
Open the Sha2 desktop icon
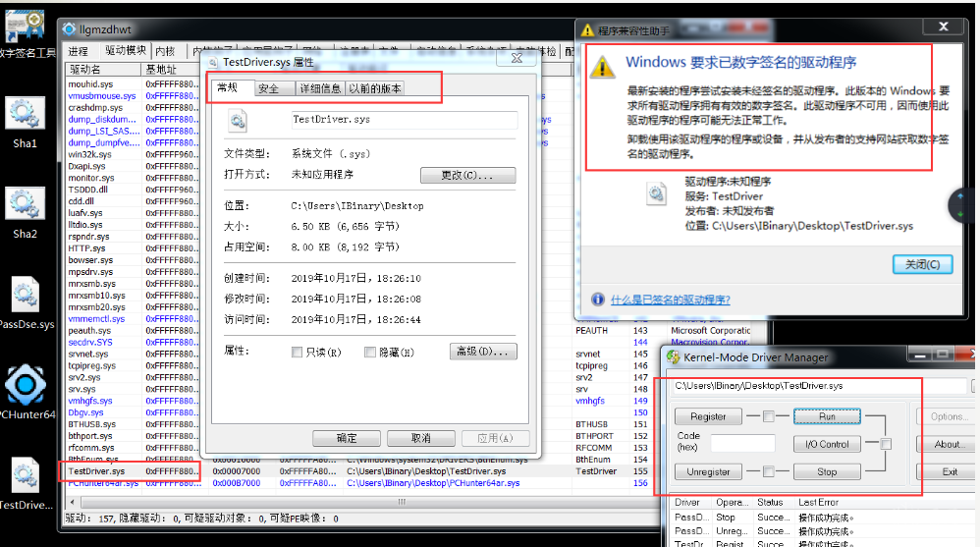pyautogui.click(x=25, y=204)
